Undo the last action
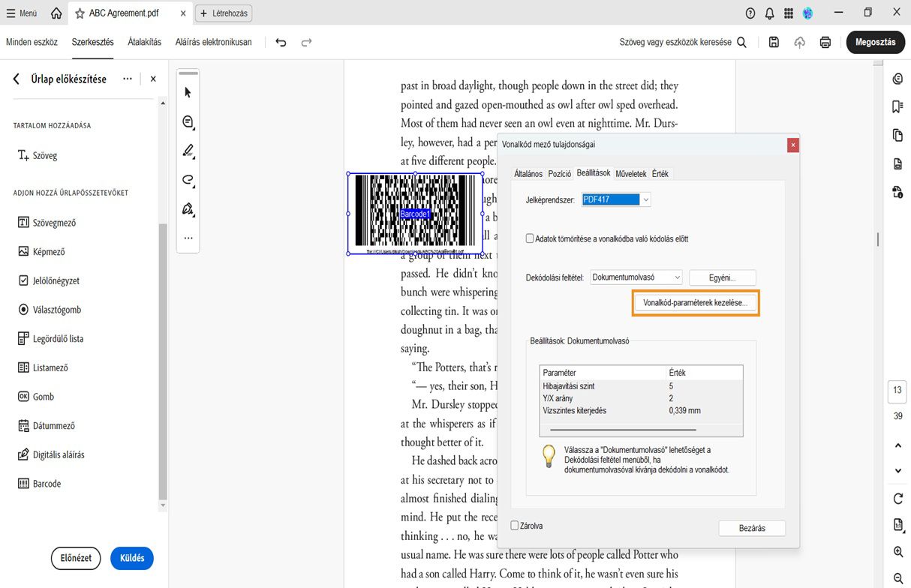This screenshot has width=911, height=588. pyautogui.click(x=281, y=43)
